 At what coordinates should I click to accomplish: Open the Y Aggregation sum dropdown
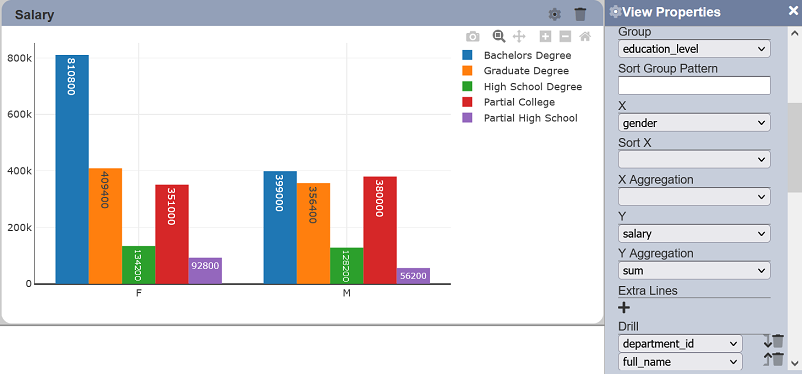coord(694,270)
